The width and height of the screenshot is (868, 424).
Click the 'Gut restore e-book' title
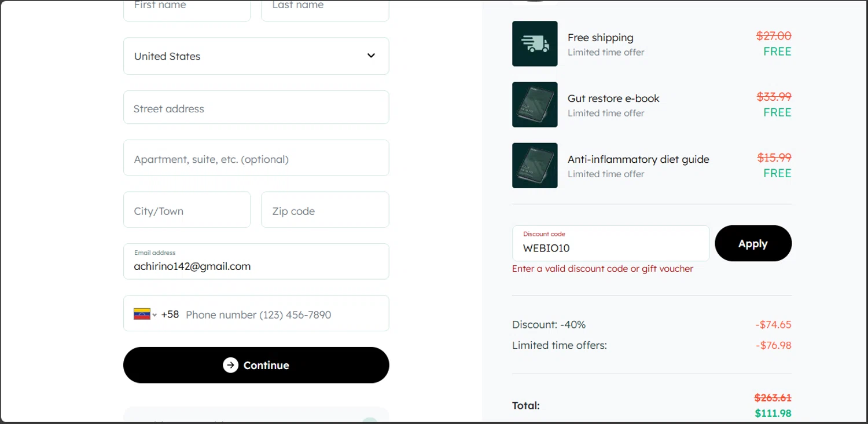coord(613,98)
